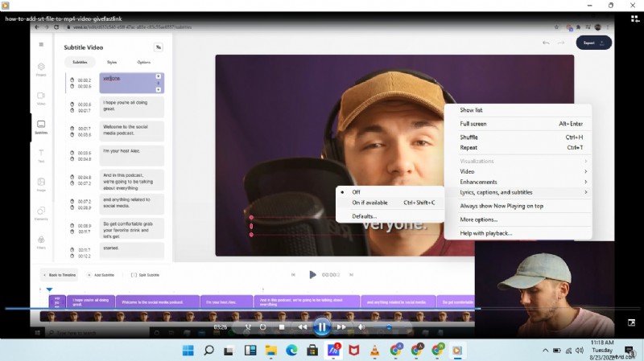The width and height of the screenshot is (644, 361).
Task: Toggle Always show Now Playing on top
Action: click(501, 206)
